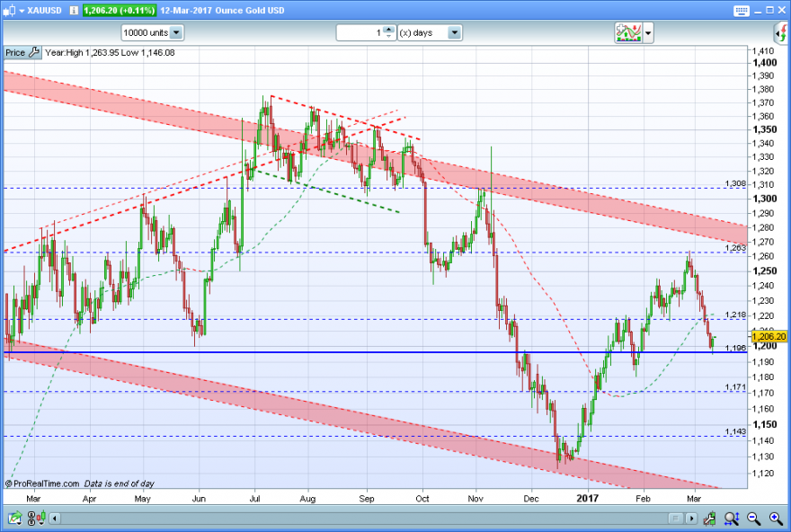Expand the XAUUSD instrument selector arrow
The width and height of the screenshot is (791, 532).
(22, 11)
